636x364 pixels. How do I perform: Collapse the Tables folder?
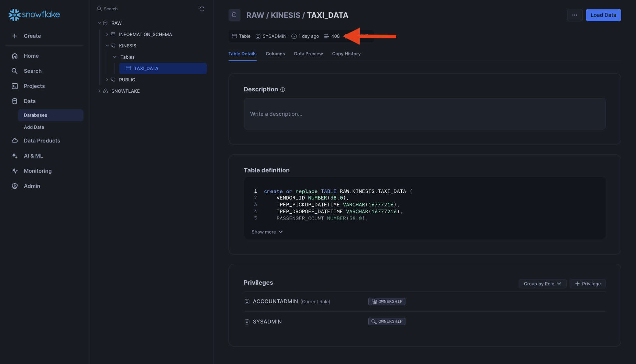coord(115,57)
